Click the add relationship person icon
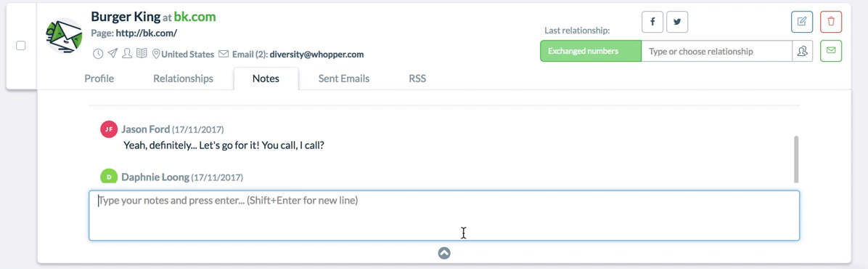Image resolution: width=868 pixels, height=269 pixels. coord(802,51)
